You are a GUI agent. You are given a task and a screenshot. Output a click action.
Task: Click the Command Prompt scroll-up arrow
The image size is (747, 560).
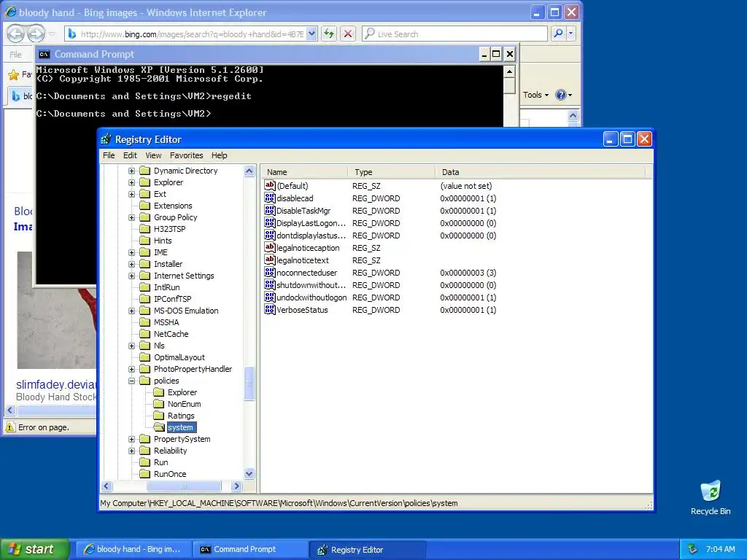[x=509, y=71]
